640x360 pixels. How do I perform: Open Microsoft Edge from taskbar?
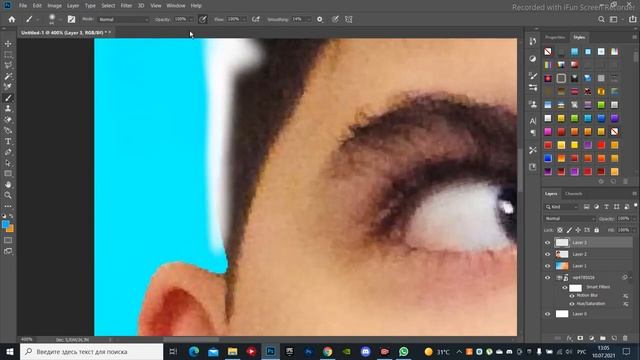point(194,351)
